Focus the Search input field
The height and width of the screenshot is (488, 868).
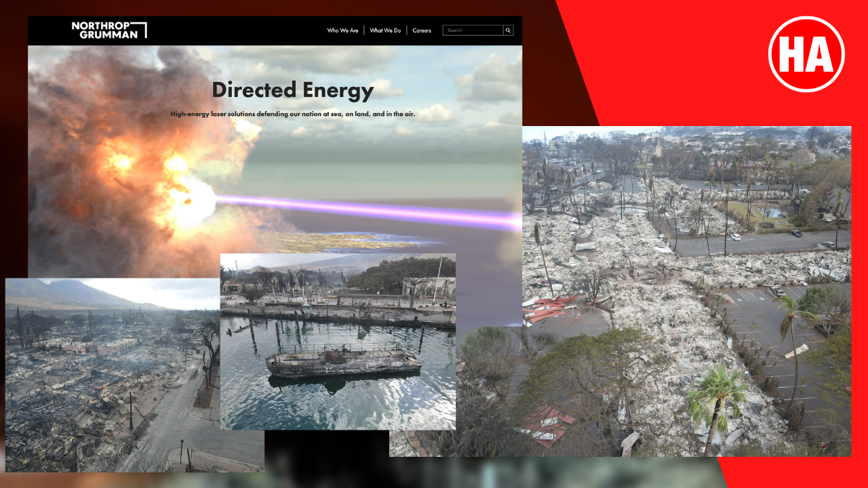(x=473, y=30)
